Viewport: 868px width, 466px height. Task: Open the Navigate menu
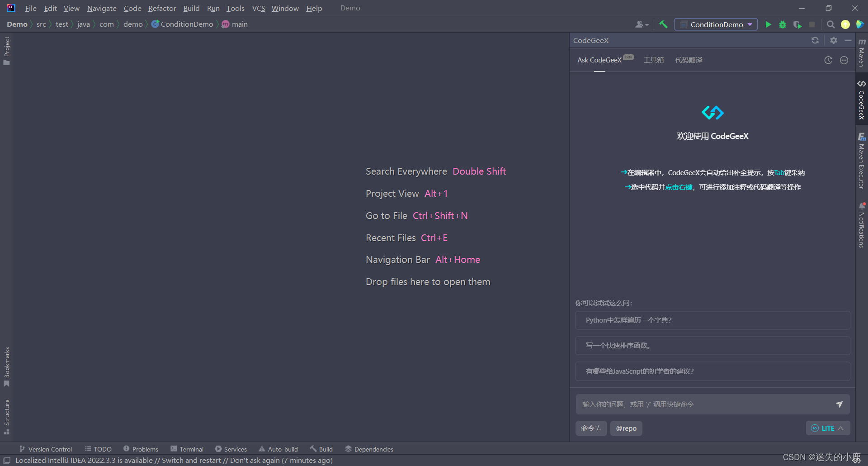click(102, 8)
